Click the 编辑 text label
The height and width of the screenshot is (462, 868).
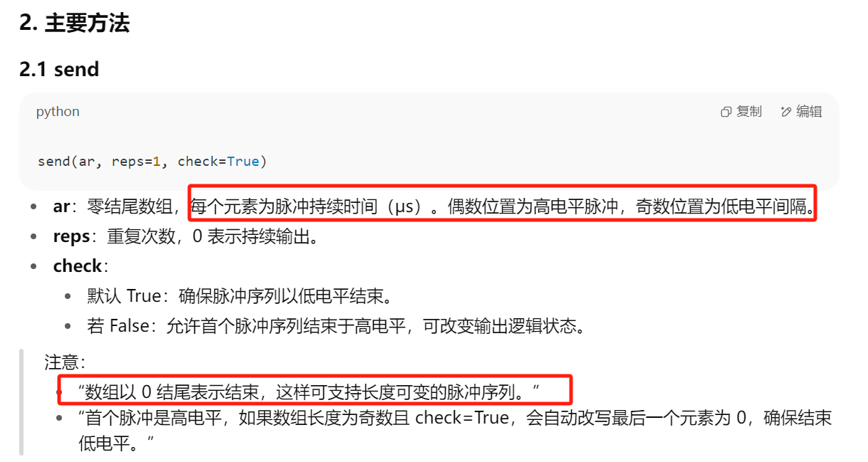tap(809, 112)
